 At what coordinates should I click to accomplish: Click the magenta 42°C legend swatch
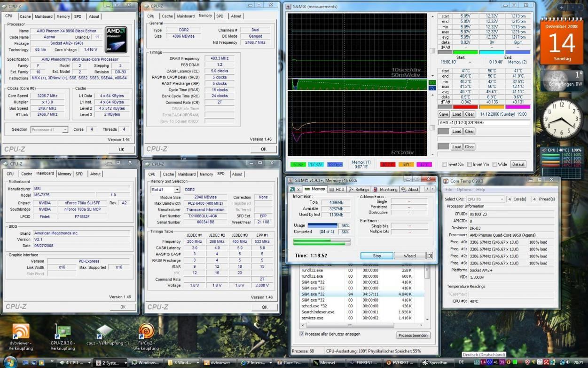424,164
